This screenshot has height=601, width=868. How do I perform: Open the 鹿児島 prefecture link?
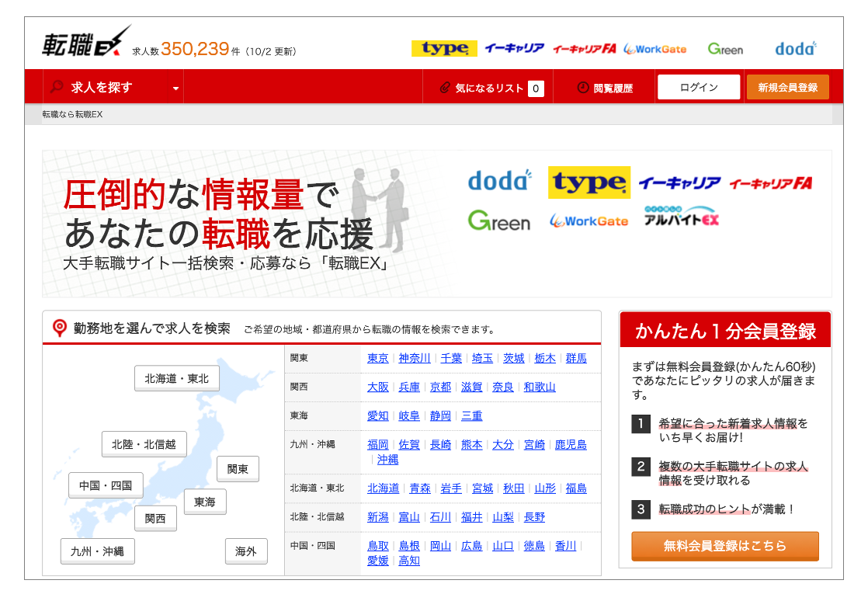pos(571,444)
